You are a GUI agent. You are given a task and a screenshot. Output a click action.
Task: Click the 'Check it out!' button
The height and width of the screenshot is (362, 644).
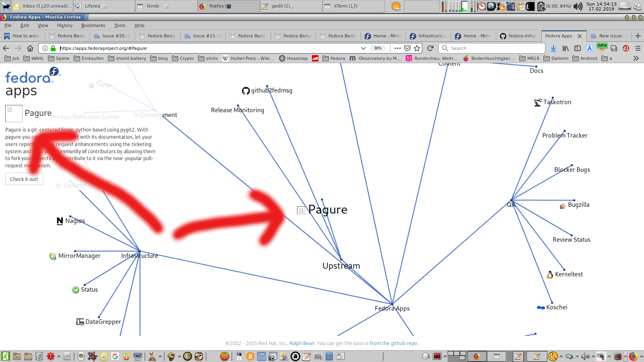24,179
